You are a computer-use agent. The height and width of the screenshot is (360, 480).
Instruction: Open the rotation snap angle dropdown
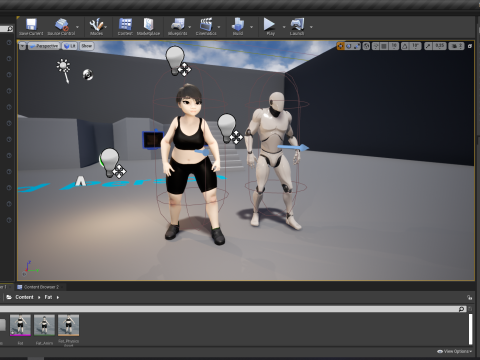tap(415, 46)
